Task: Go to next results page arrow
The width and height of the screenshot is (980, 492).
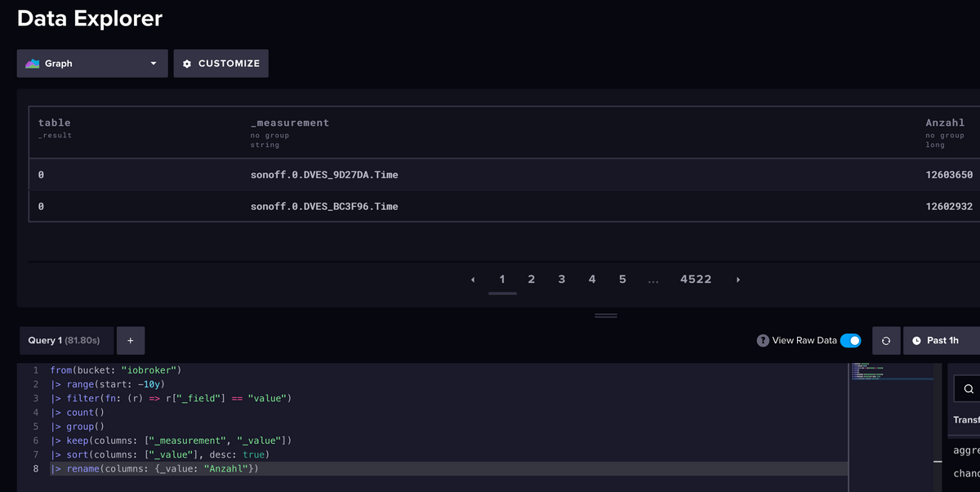Action: pyautogui.click(x=738, y=280)
